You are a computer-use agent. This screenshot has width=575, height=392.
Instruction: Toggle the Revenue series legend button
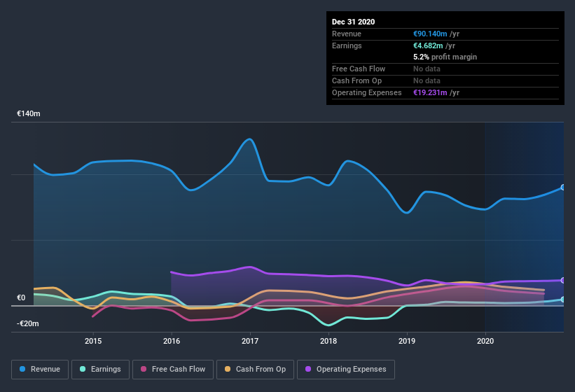click(x=40, y=370)
